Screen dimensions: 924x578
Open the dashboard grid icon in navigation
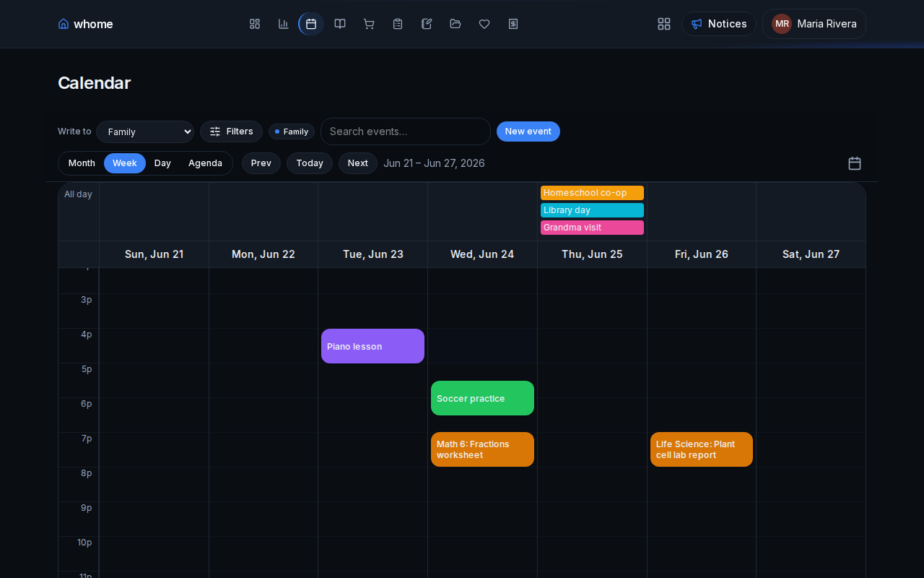255,24
